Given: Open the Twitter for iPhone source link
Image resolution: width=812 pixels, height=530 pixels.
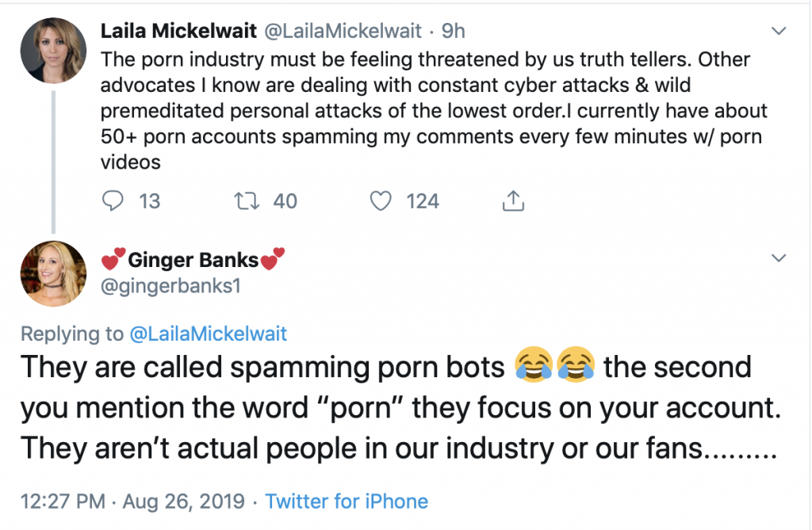Looking at the screenshot, I should point(347,501).
